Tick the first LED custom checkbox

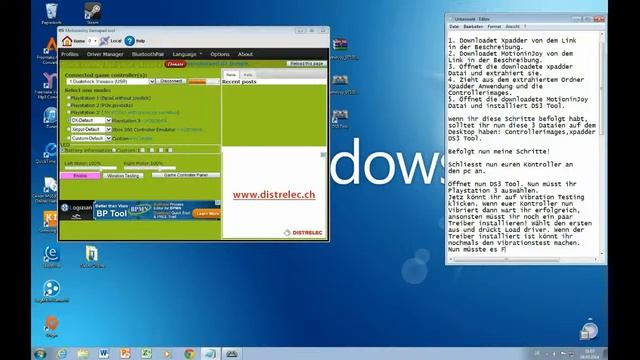click(142, 150)
